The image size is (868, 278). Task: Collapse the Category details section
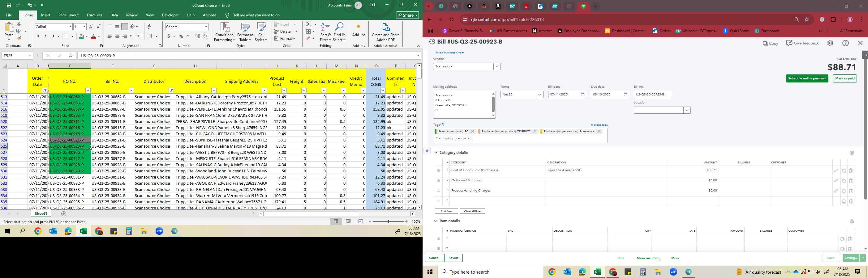[436, 153]
